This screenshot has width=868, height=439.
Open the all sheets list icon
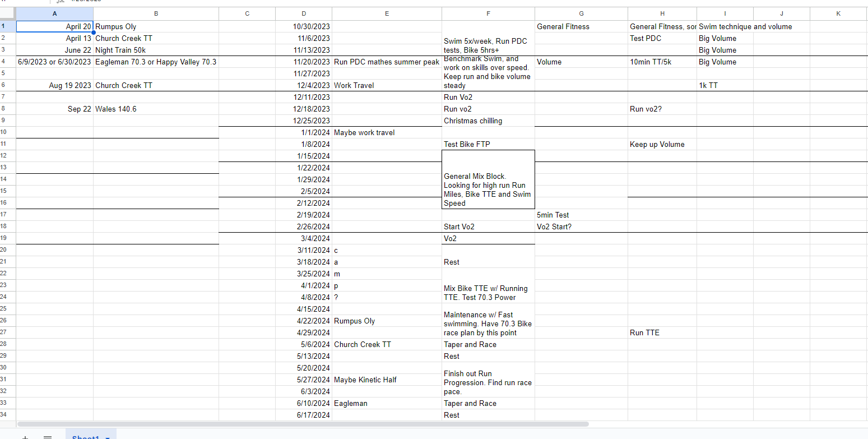coord(48,437)
